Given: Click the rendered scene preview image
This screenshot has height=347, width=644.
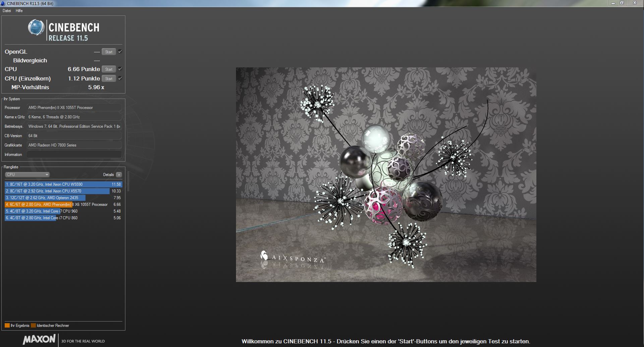Looking at the screenshot, I should coord(386,175).
